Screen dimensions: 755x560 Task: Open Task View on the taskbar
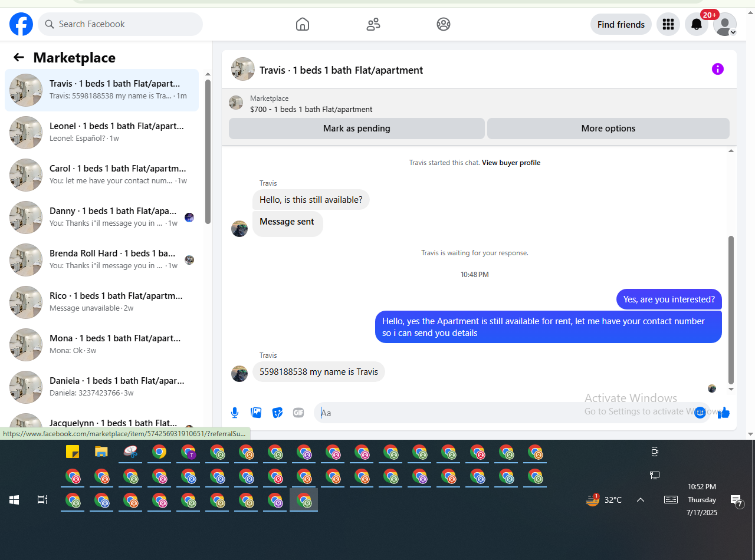pos(42,500)
